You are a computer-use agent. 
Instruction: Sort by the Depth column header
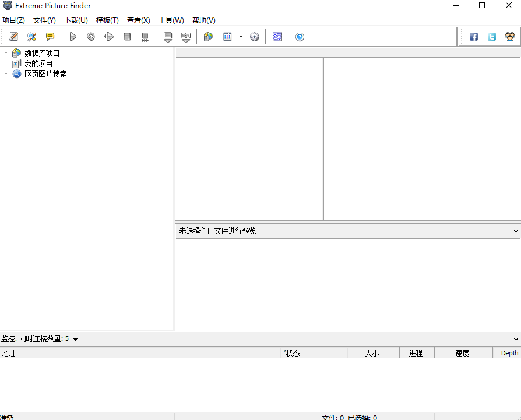507,353
